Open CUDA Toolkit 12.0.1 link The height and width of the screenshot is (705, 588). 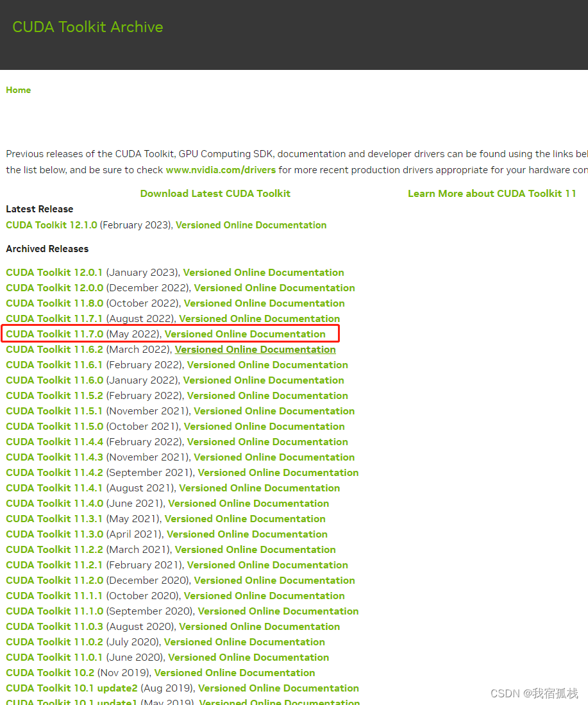coord(55,273)
